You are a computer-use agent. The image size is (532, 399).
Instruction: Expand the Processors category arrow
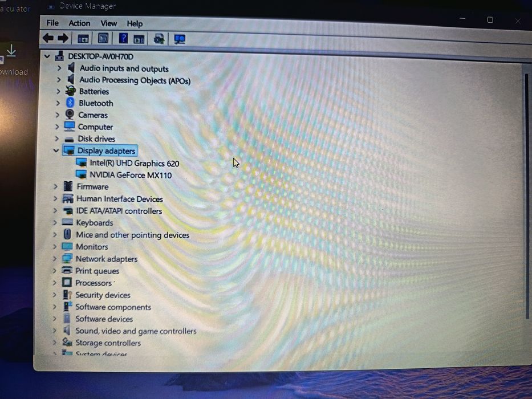[x=54, y=283]
